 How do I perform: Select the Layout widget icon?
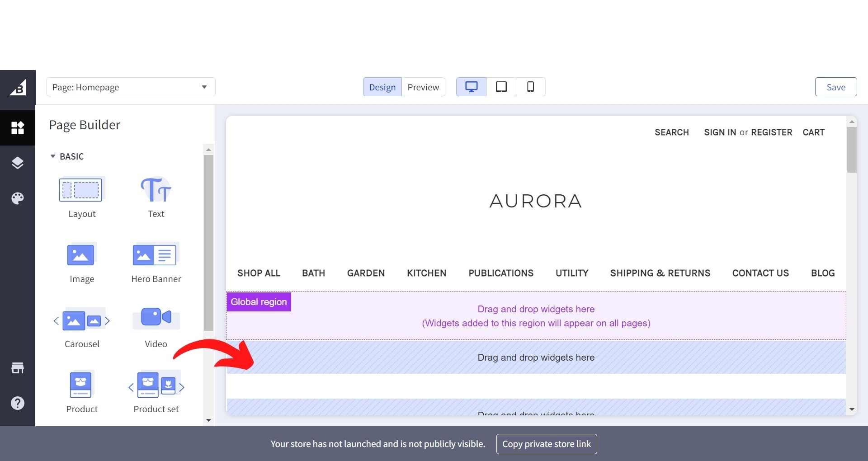(x=81, y=190)
